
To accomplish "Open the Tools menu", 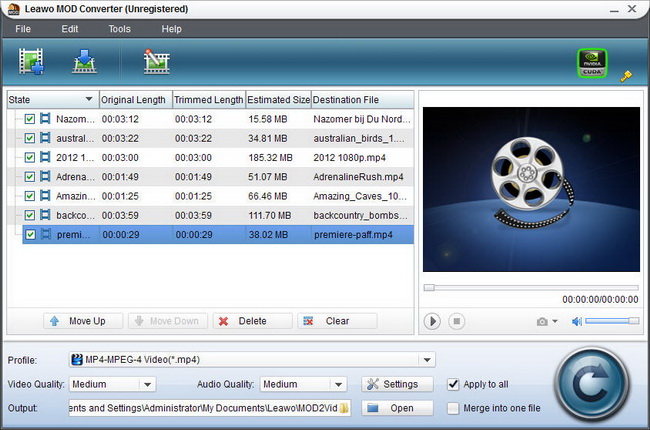I will (119, 29).
